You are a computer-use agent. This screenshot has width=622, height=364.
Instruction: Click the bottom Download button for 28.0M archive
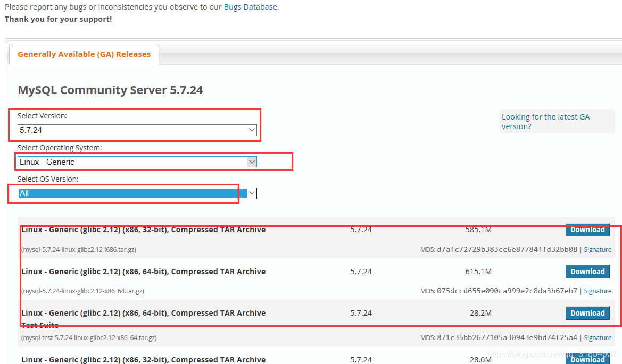pyautogui.click(x=587, y=359)
